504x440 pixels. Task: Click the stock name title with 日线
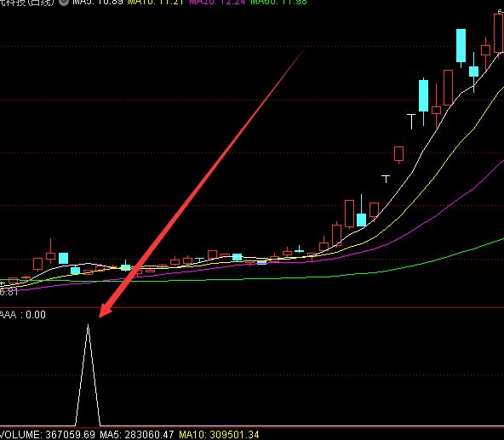[27, 2]
